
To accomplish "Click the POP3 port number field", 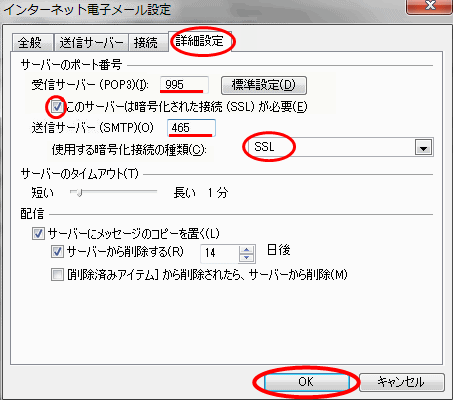I will point(184,85).
